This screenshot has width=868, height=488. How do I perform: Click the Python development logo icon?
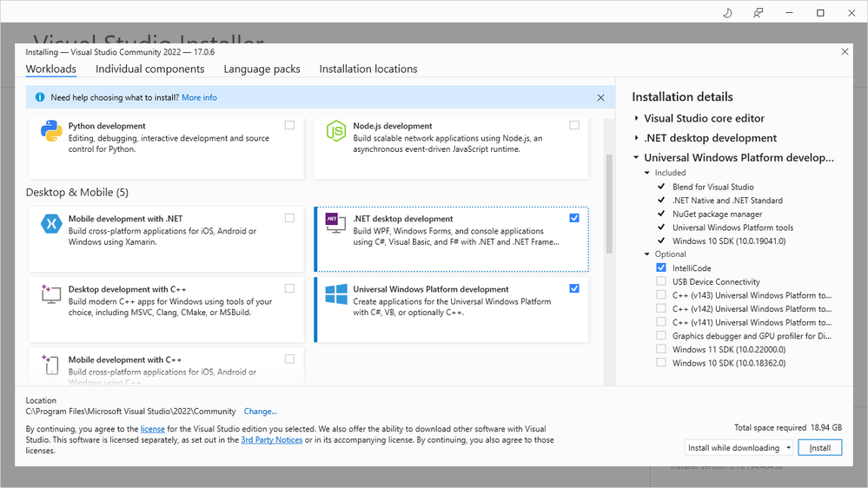pos(51,131)
